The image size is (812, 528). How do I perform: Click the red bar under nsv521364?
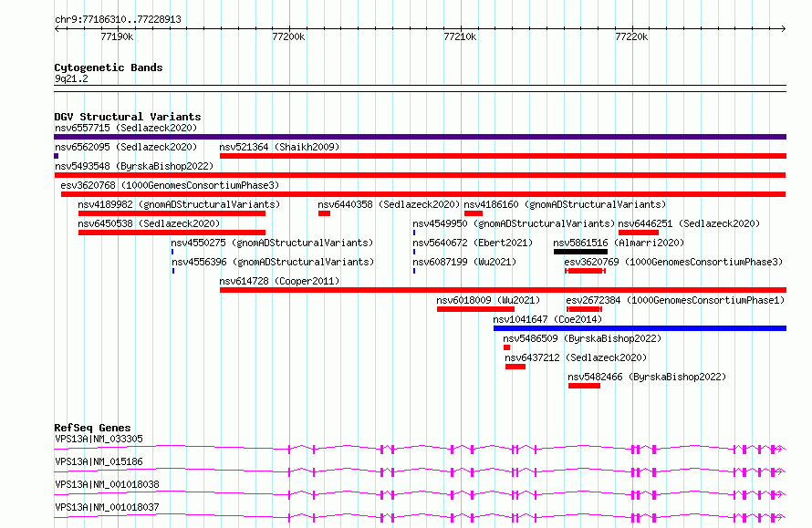tap(503, 156)
